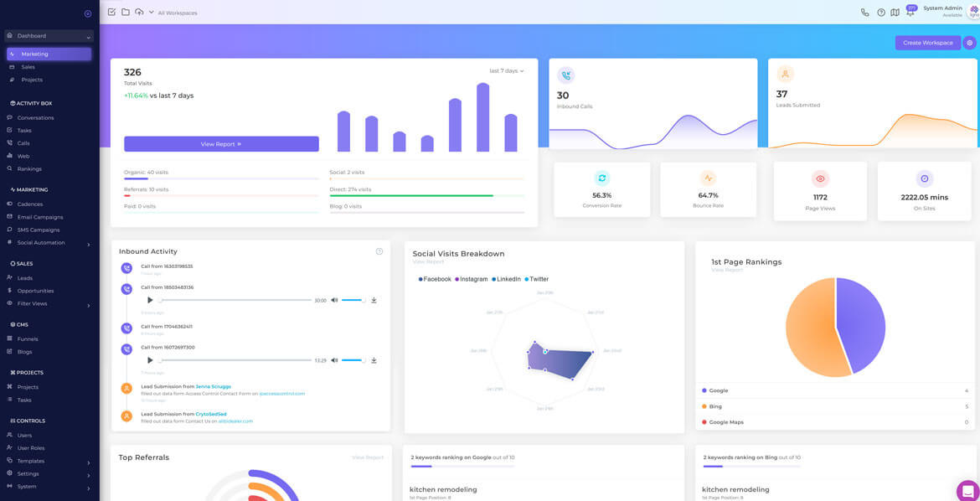The width and height of the screenshot is (980, 501).
Task: Open the help question mark icon
Action: coord(881,13)
